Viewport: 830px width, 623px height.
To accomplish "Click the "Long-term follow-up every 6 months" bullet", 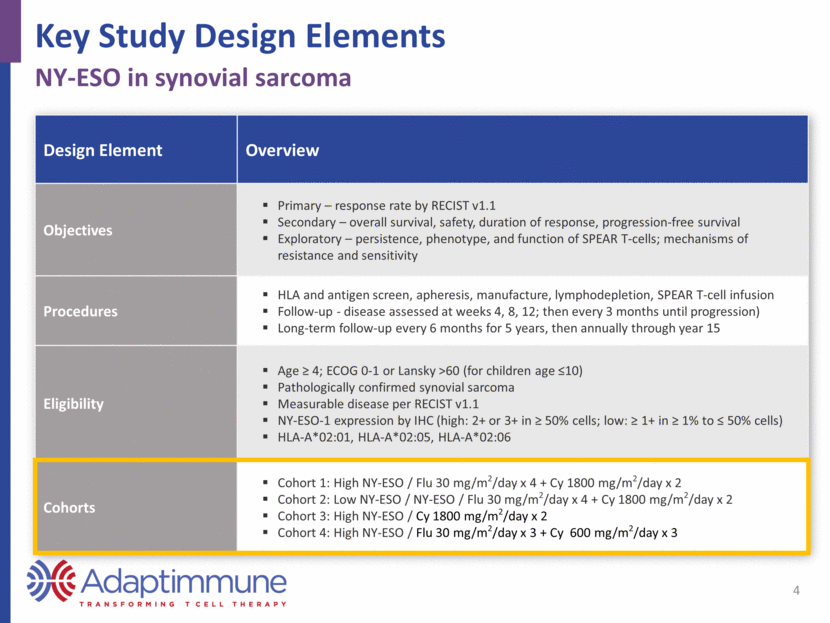I will [x=499, y=328].
